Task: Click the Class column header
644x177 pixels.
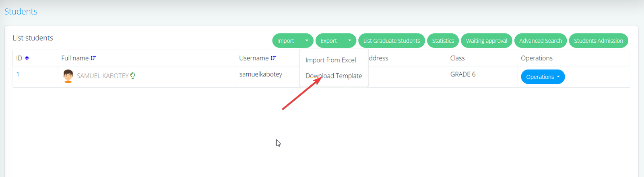Action: (457, 58)
